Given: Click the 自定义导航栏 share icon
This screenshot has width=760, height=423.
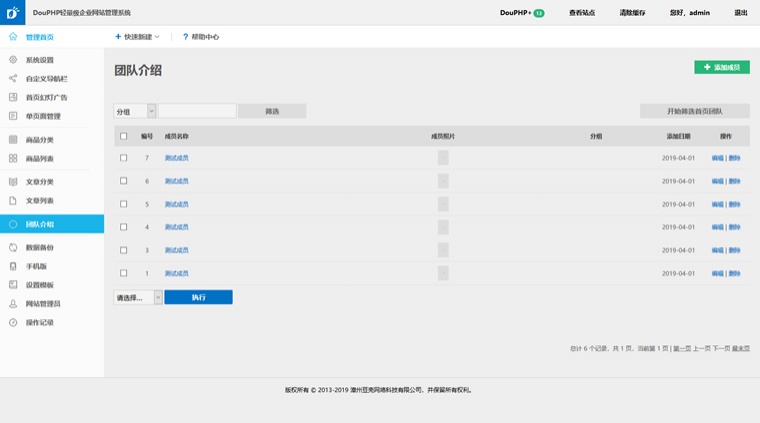Looking at the screenshot, I should (13, 78).
